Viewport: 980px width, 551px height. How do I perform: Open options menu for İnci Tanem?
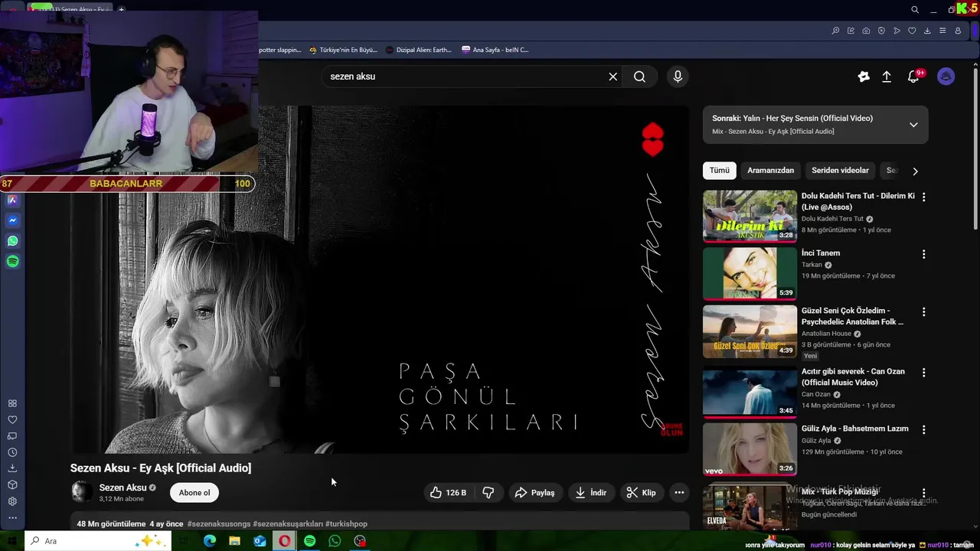(923, 254)
